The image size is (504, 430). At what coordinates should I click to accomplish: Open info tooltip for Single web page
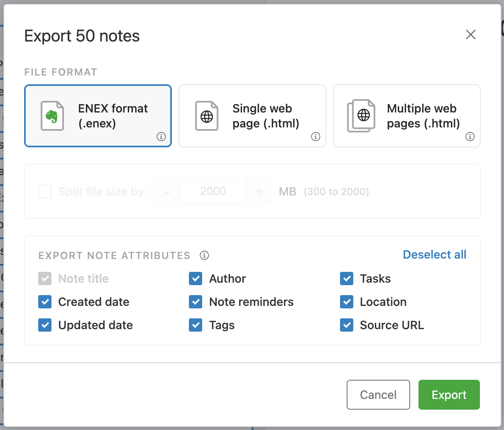pos(316,137)
